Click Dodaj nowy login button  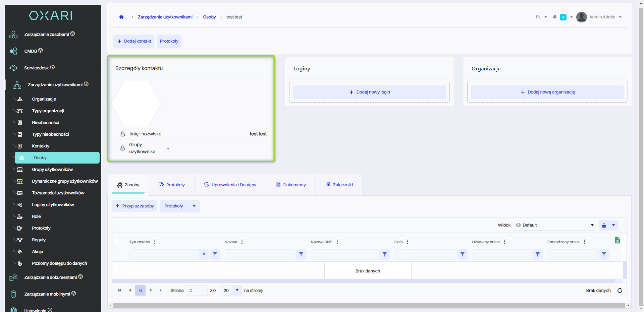click(369, 92)
